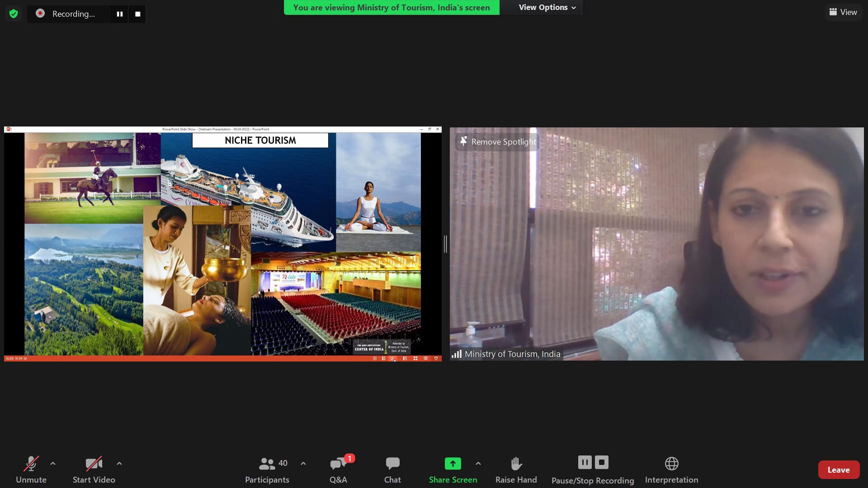Click the toolbar Pause Recording button

[x=585, y=462]
